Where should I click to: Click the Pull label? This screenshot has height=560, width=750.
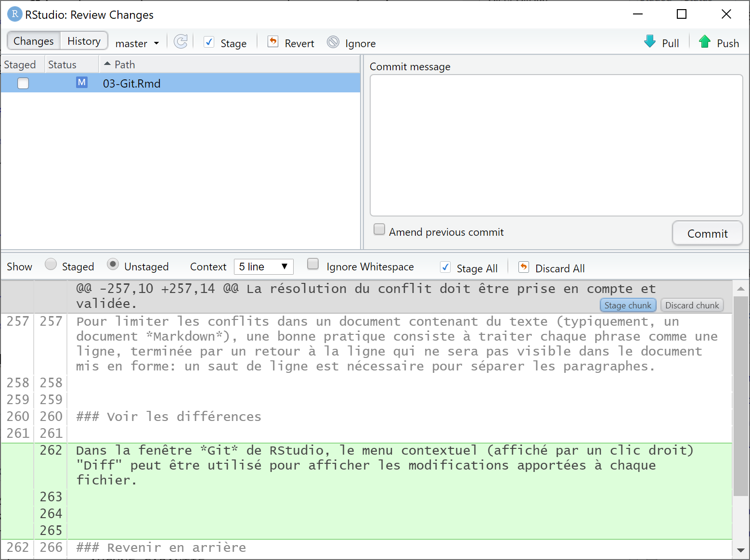tap(671, 43)
